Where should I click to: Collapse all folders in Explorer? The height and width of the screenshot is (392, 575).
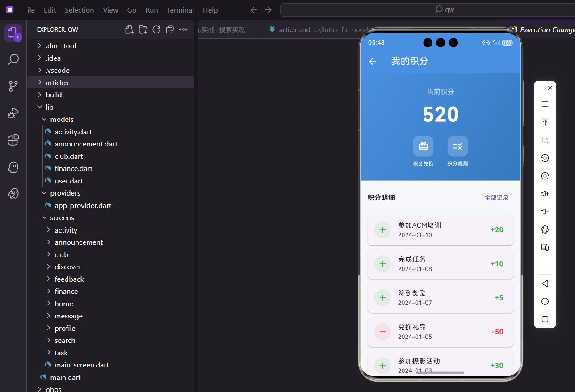tap(170, 29)
